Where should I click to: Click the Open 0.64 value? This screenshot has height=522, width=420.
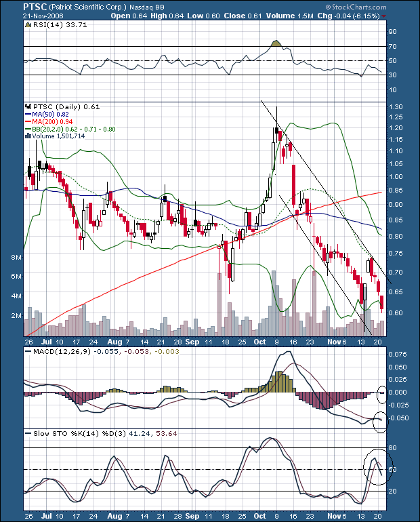(129, 16)
